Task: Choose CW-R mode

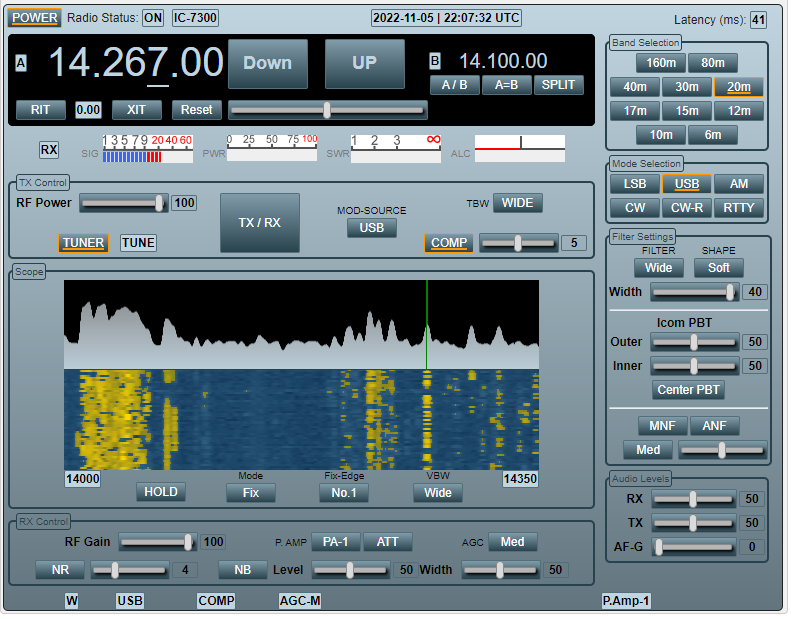Action: click(x=689, y=208)
